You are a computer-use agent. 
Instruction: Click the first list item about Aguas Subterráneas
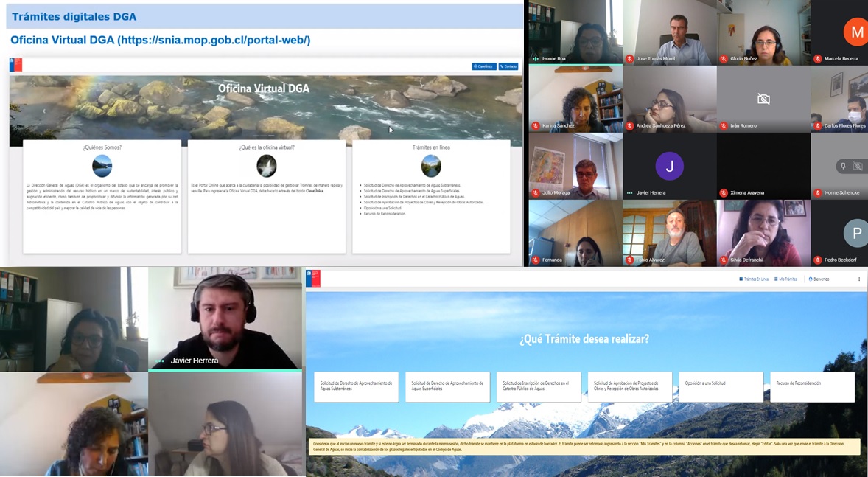pos(412,185)
